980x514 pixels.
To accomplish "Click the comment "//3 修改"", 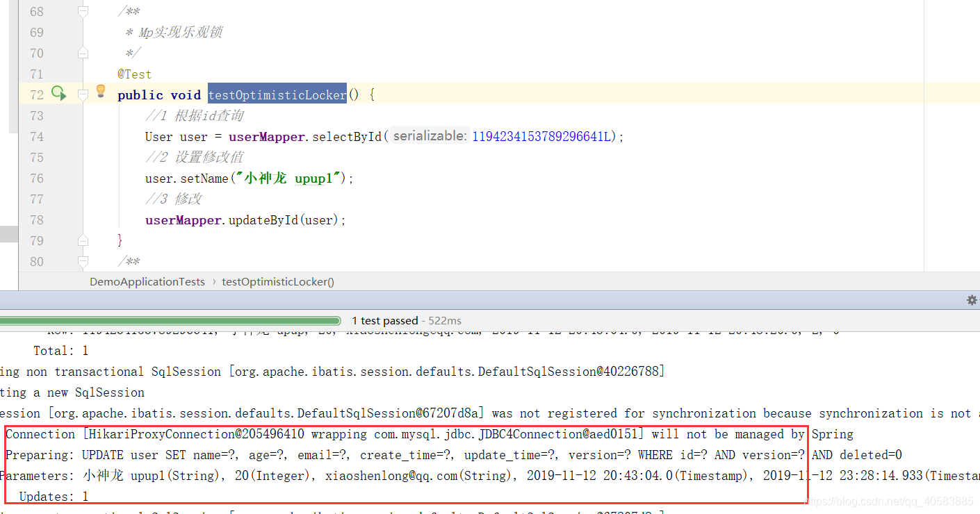I will click(x=174, y=199).
